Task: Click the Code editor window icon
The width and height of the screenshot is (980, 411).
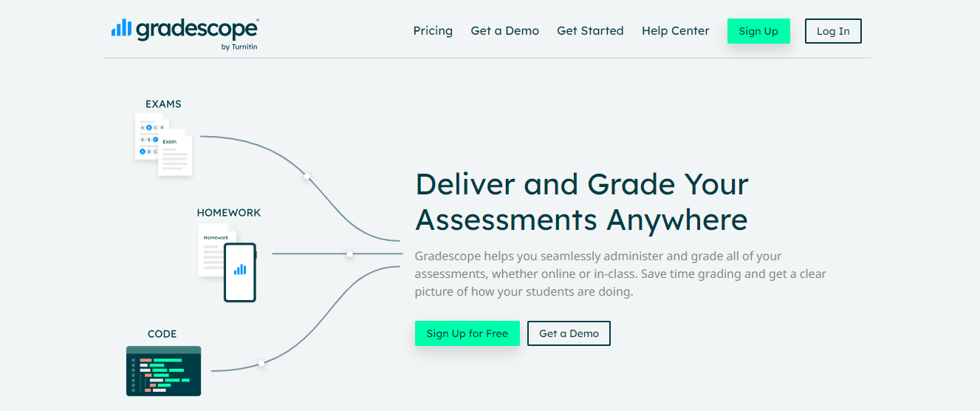Action: click(x=163, y=370)
